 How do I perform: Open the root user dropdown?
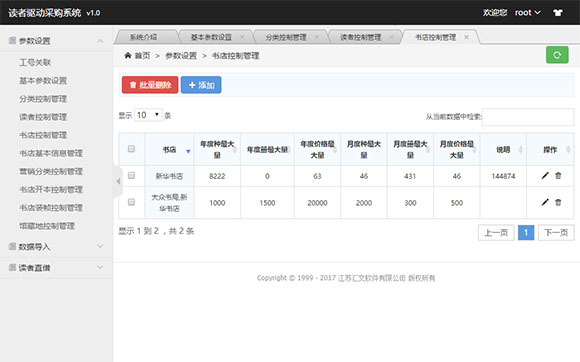click(x=527, y=13)
